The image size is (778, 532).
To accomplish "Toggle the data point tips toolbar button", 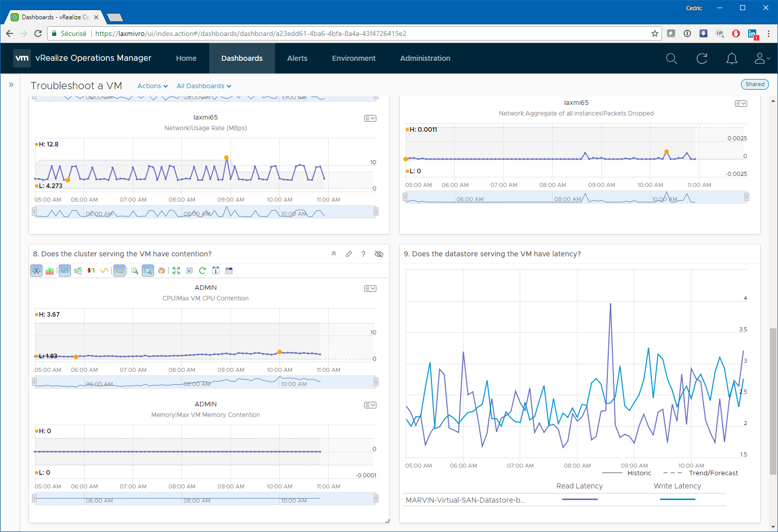I will 120,271.
